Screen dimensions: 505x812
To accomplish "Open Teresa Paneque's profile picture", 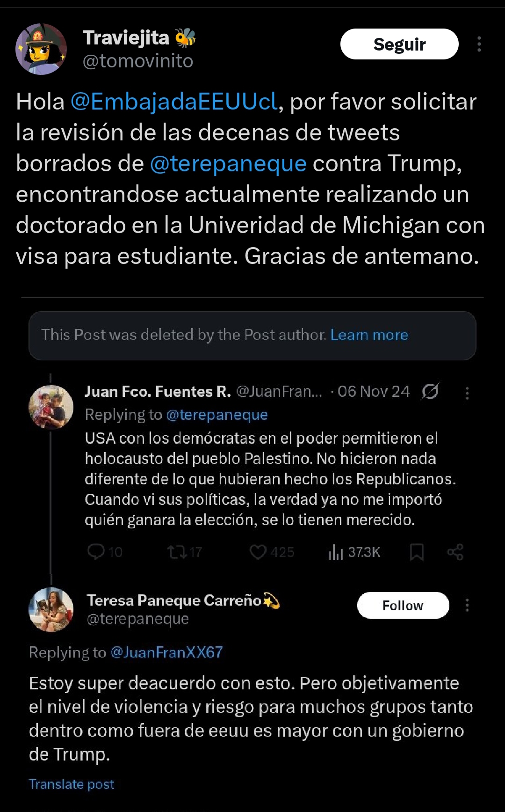I will click(x=51, y=609).
